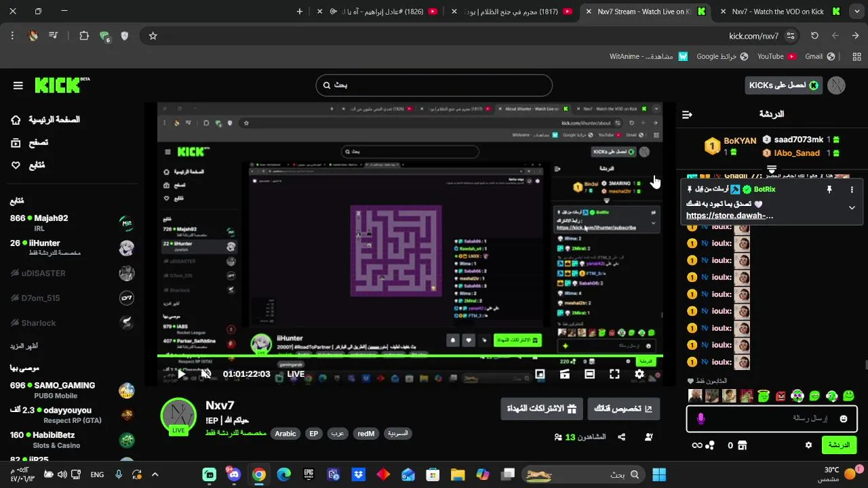The image size is (868, 488).
Task: Click the Customize your channel button
Action: 623,409
